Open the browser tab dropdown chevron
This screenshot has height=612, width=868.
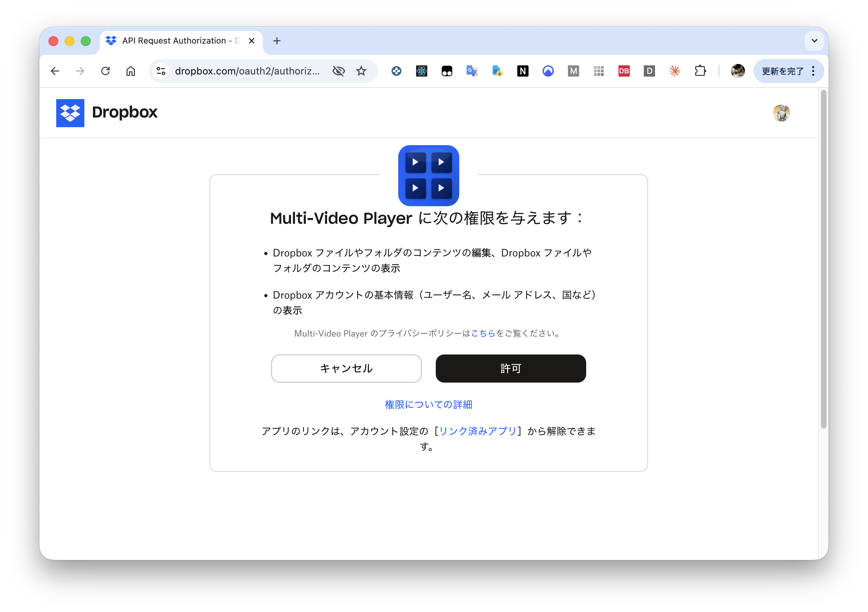click(814, 41)
